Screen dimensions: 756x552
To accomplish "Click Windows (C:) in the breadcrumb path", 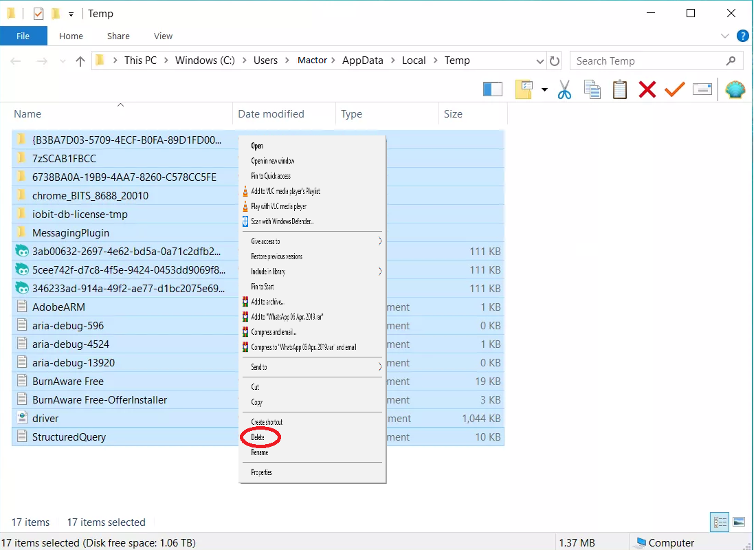I will pyautogui.click(x=205, y=60).
